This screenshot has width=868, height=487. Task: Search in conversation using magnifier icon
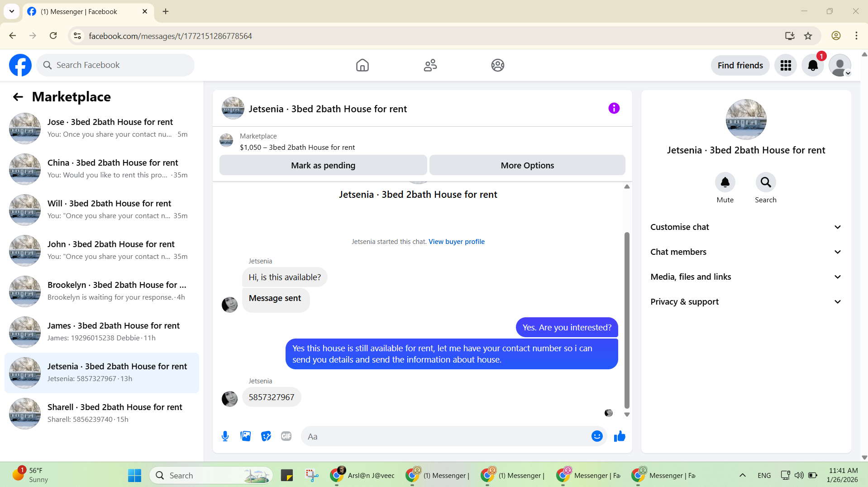click(766, 182)
